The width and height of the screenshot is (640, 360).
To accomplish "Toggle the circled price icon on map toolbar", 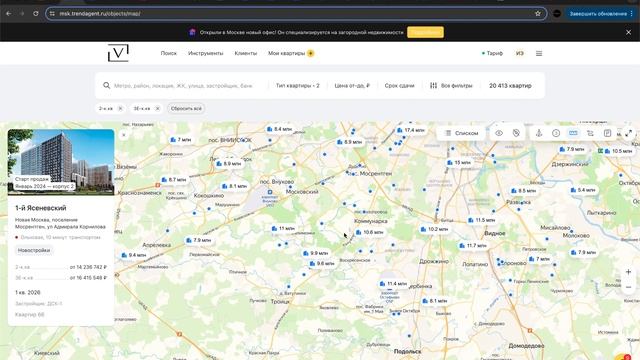I will point(556,133).
